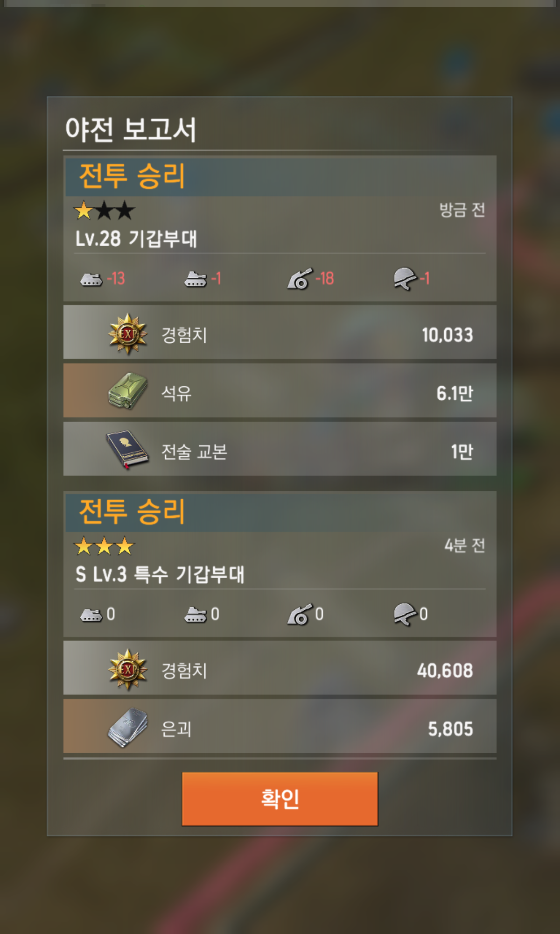Tap the orange 확인 confirm button
The image size is (560, 934).
(x=280, y=799)
